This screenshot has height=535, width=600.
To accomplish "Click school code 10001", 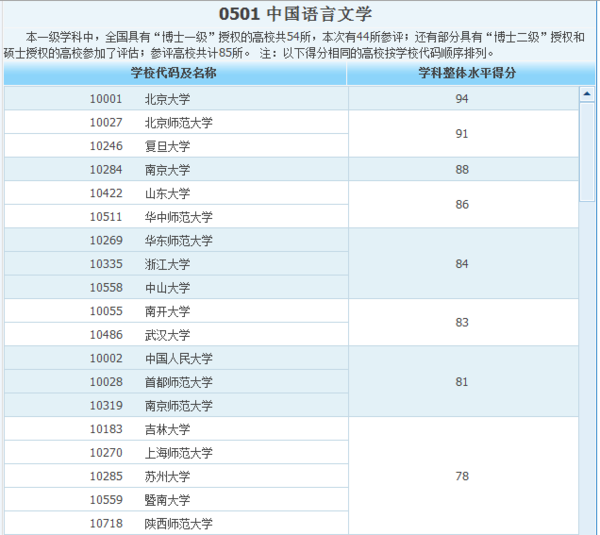I will pyautogui.click(x=106, y=99).
